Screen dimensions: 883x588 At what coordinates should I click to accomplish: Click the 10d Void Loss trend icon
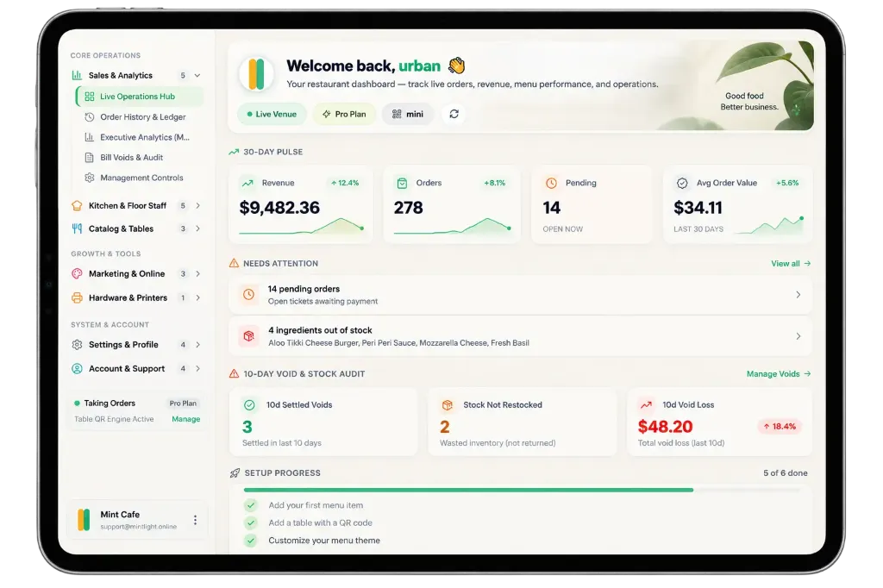point(646,405)
